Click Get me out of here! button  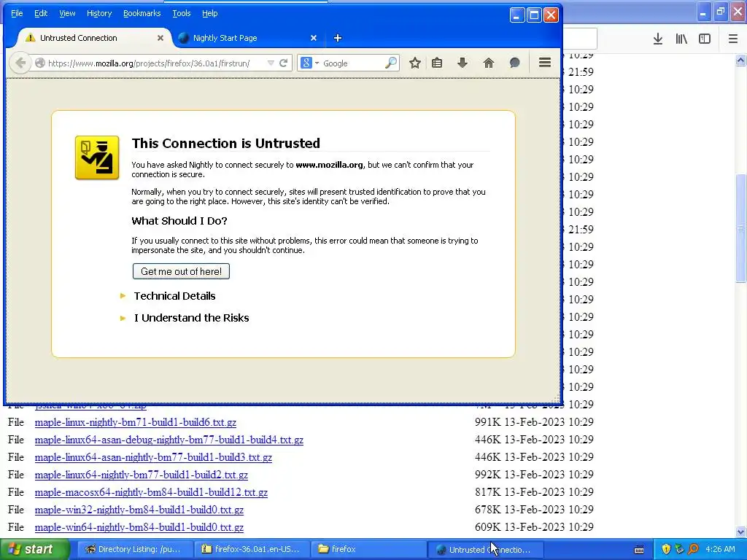pyautogui.click(x=181, y=271)
